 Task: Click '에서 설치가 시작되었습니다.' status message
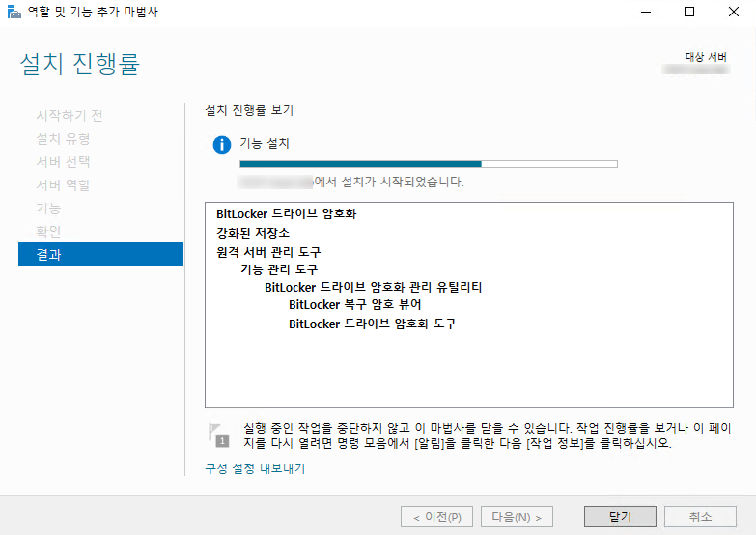point(388,182)
